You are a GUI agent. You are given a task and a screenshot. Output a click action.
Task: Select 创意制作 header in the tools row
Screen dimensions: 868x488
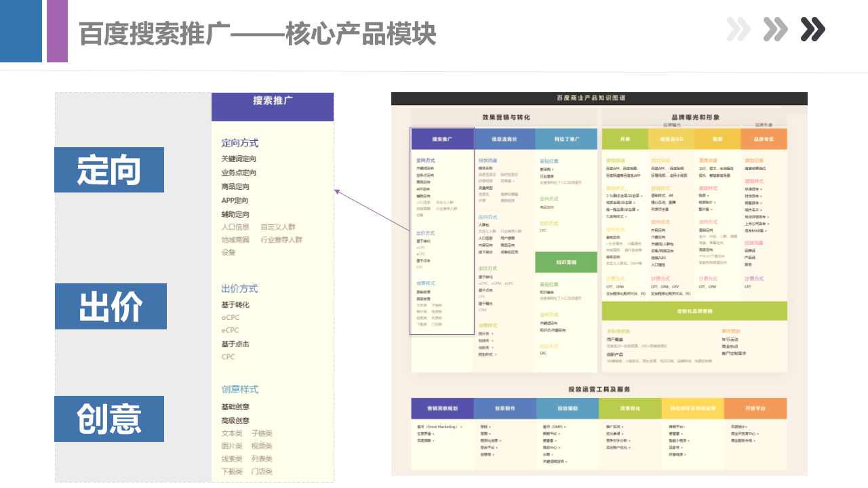point(505,409)
